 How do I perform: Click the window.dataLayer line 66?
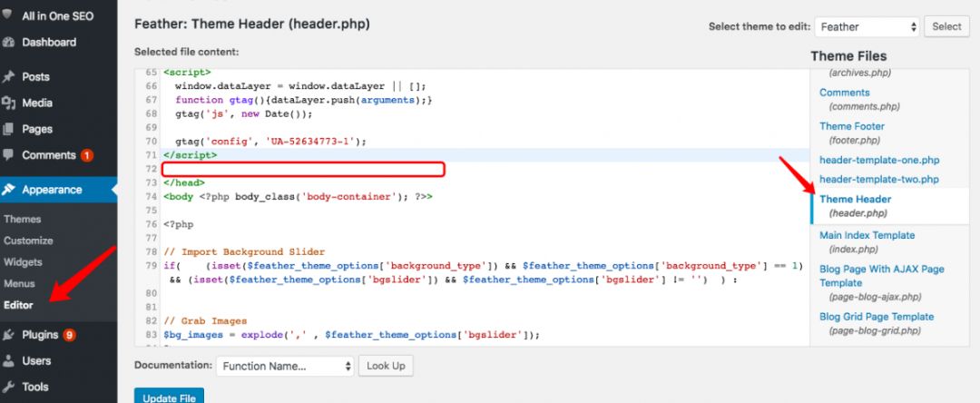click(x=300, y=86)
